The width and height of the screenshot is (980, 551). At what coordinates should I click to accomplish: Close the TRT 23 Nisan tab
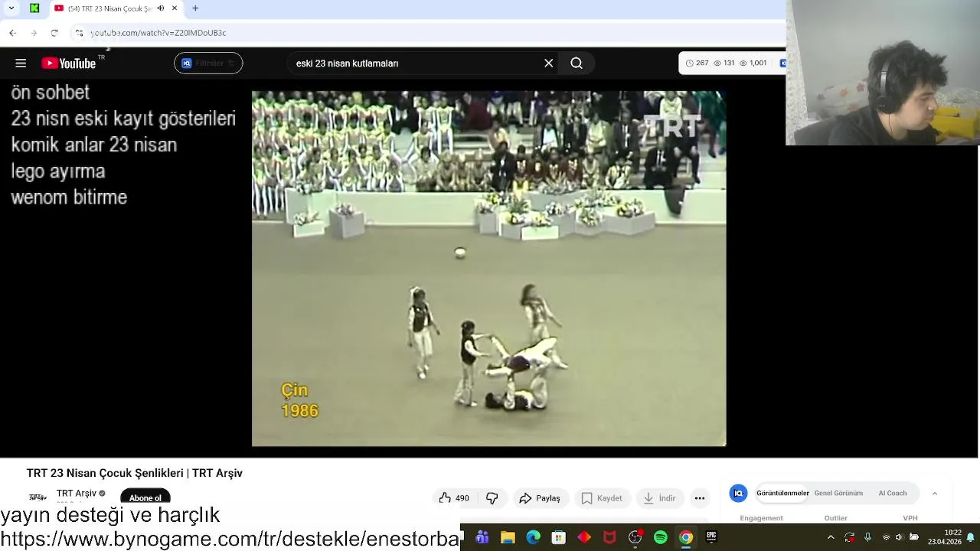[175, 8]
